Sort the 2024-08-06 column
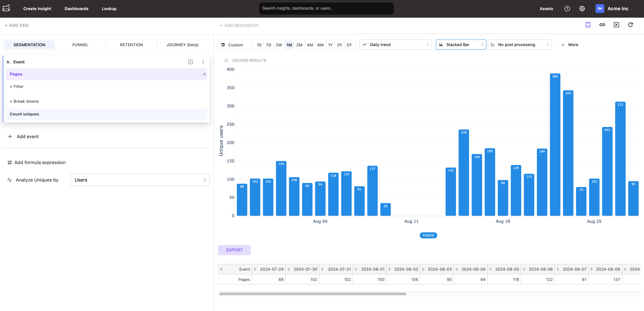Screen dimensions: 644x311 coord(524,269)
